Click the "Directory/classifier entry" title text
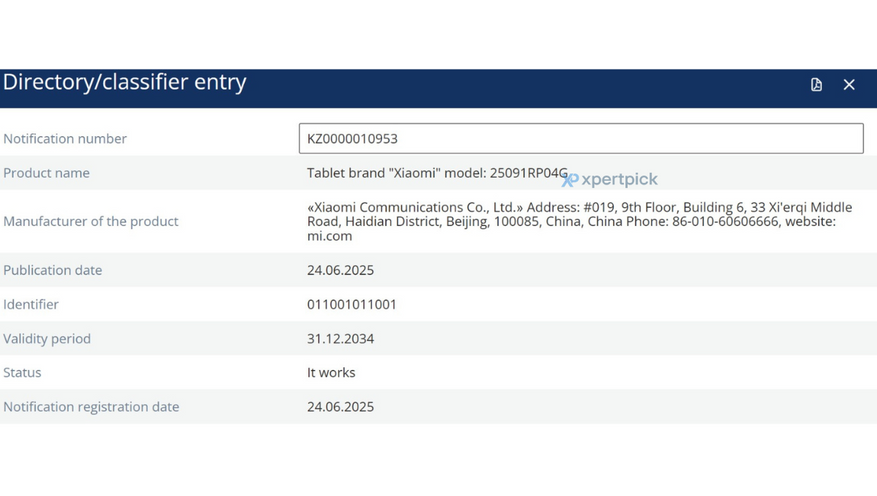The image size is (877, 496). (125, 82)
